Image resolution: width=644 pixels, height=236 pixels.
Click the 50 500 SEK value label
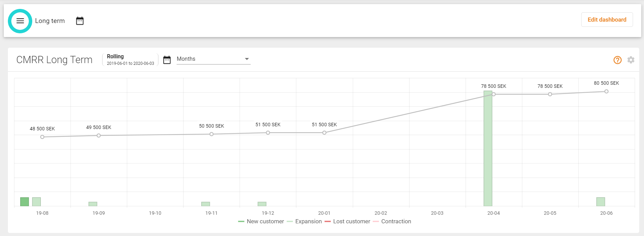tap(212, 126)
